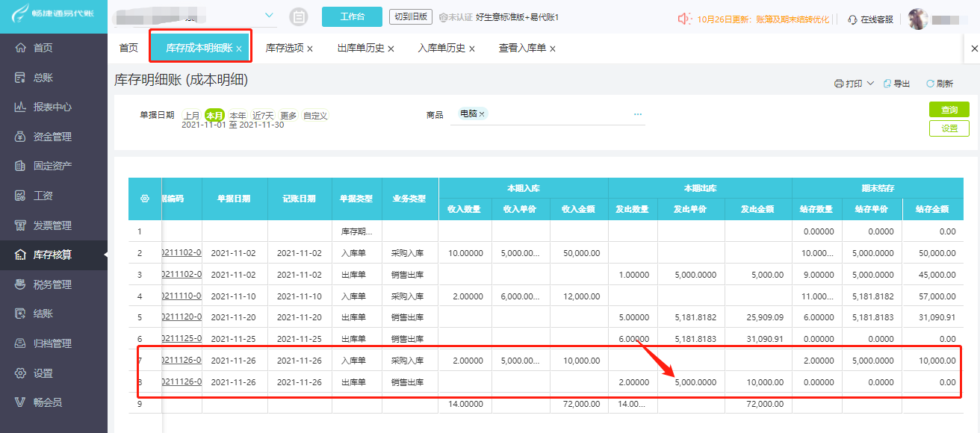Open 归档管理 module
This screenshot has width=980, height=433.
52,343
